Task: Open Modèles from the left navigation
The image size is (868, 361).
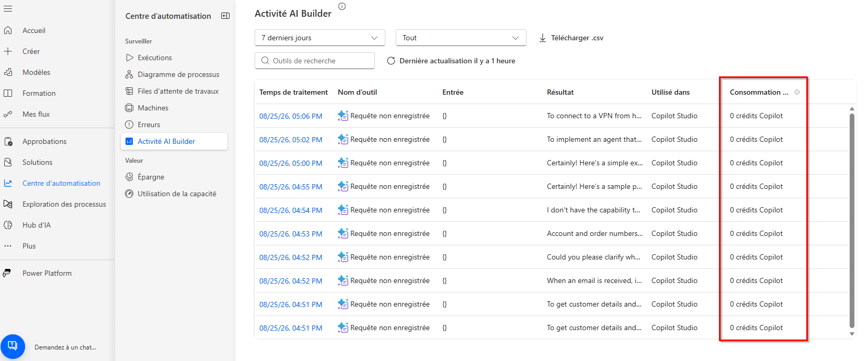Action: [x=37, y=72]
